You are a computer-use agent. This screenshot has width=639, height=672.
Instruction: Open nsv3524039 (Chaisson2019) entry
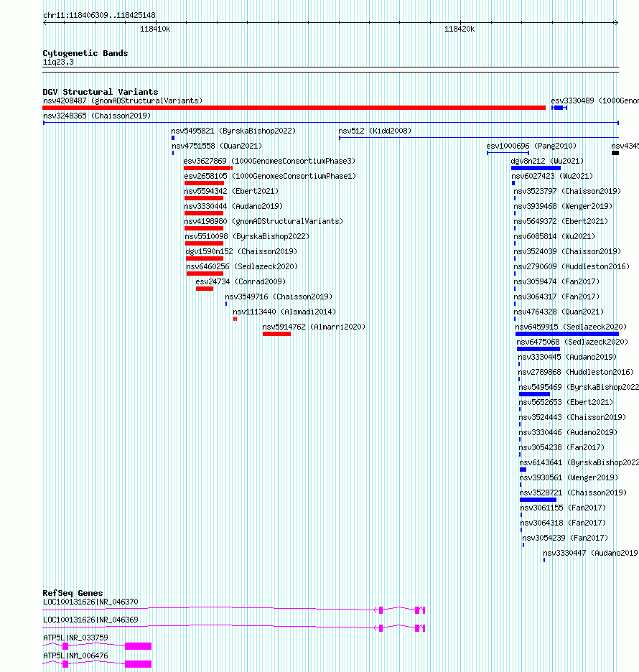(567, 251)
